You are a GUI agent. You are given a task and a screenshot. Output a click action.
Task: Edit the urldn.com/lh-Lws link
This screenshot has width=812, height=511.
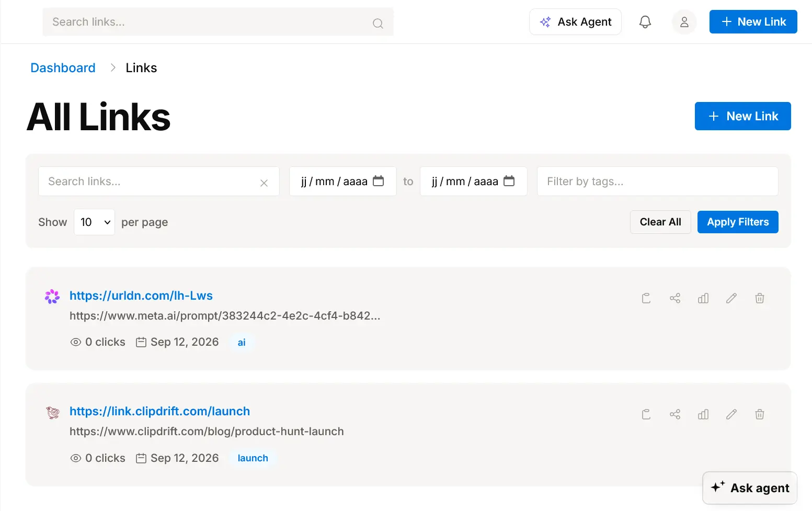coord(731,298)
